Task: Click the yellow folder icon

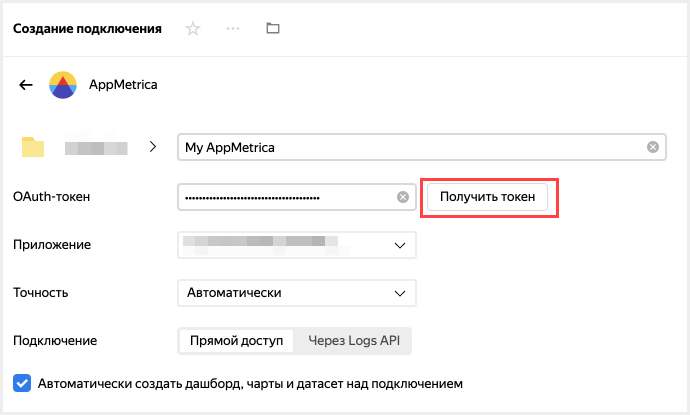Action: coord(34,147)
